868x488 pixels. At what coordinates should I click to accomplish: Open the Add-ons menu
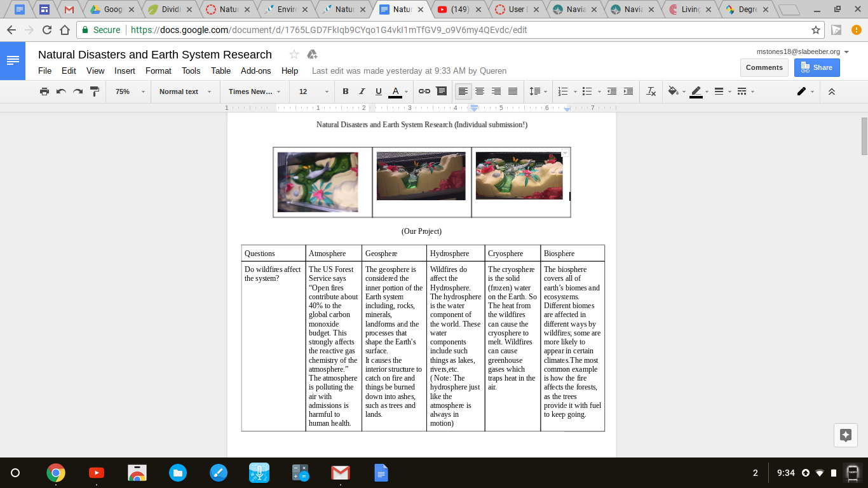point(255,71)
